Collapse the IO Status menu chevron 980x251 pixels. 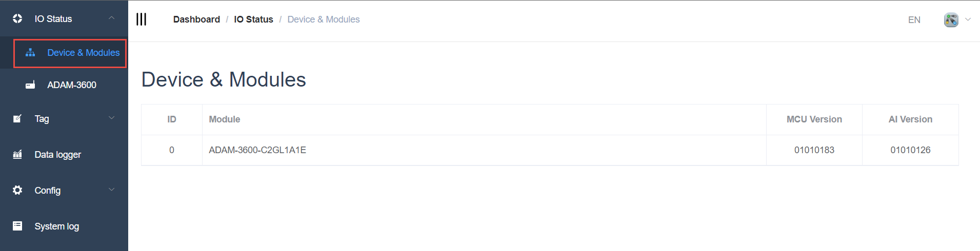click(111, 18)
